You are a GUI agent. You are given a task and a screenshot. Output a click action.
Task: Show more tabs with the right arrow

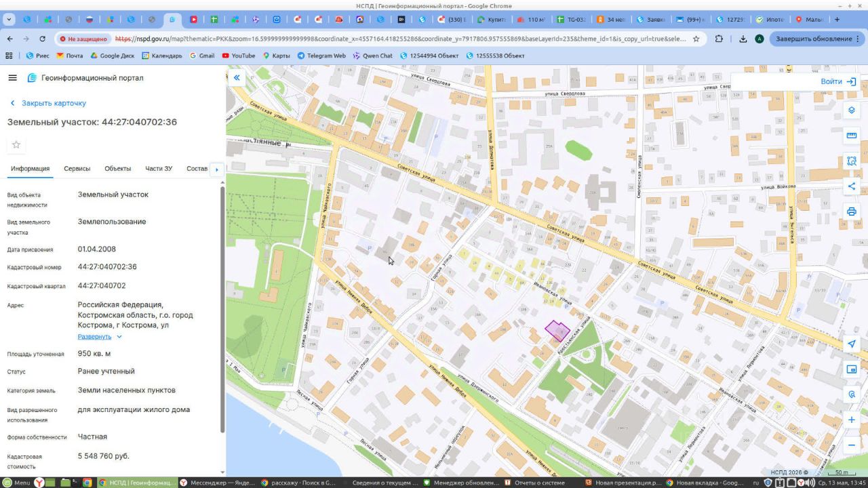click(217, 169)
